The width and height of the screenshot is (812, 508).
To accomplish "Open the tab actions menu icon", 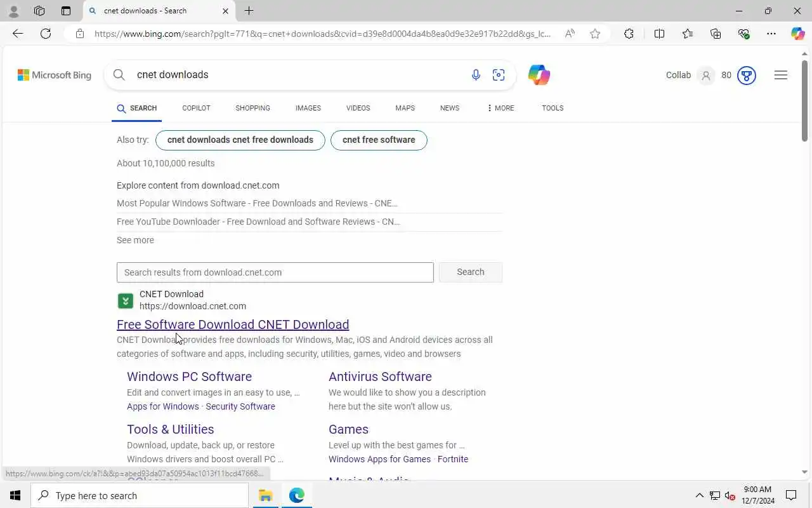I will pyautogui.click(x=66, y=11).
